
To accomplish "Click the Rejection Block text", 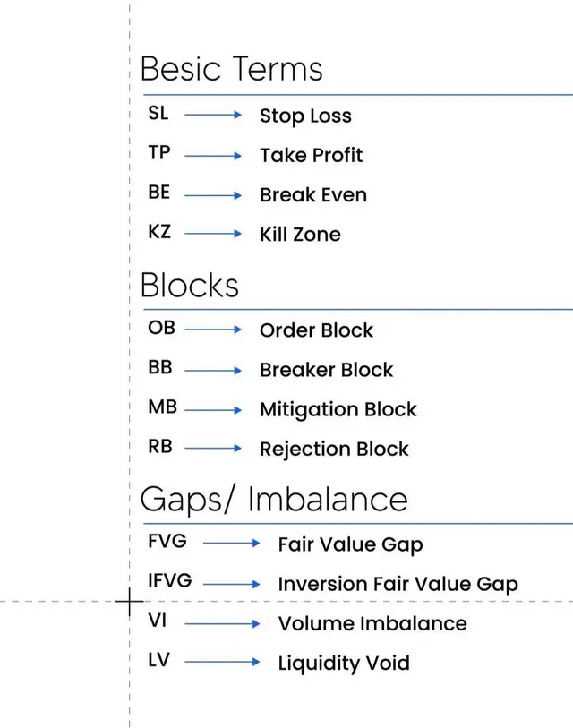I will [334, 449].
